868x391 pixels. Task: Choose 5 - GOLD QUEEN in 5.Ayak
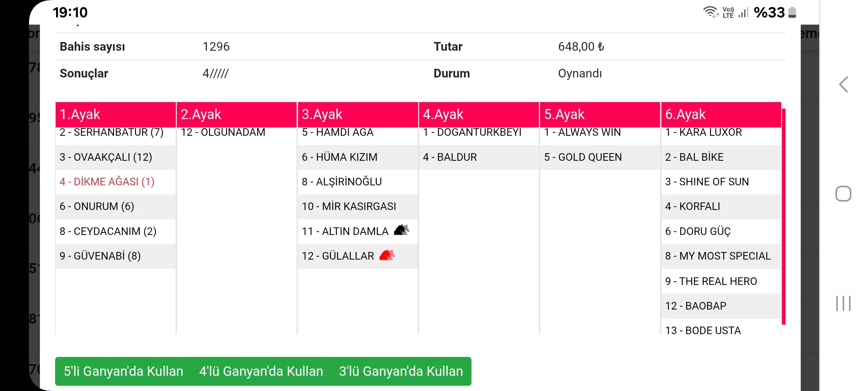point(583,157)
